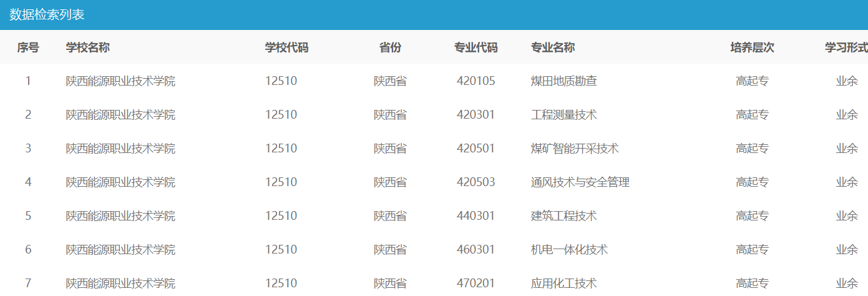Click 业余 in the 煤田地质勘查 row
This screenshot has width=868, height=296.
click(x=847, y=81)
